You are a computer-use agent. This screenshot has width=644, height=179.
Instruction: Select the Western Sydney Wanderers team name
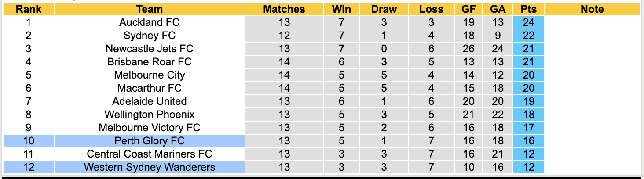[x=149, y=167]
